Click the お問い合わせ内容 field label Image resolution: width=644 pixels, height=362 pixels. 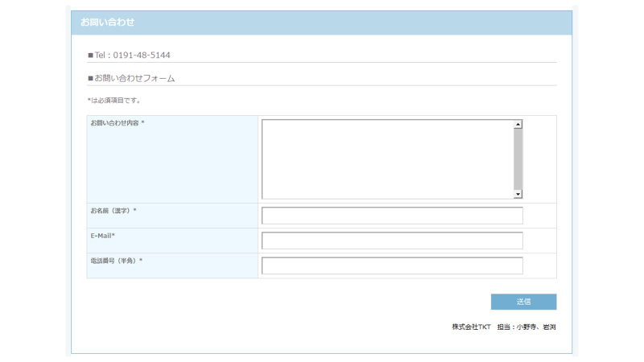pos(117,123)
